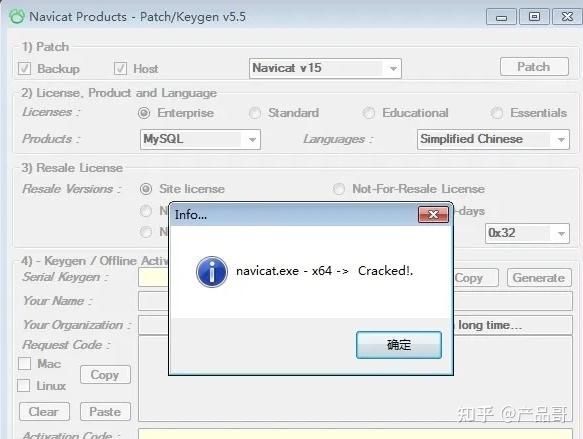
Task: Select the Site license radio button
Action: (146, 189)
